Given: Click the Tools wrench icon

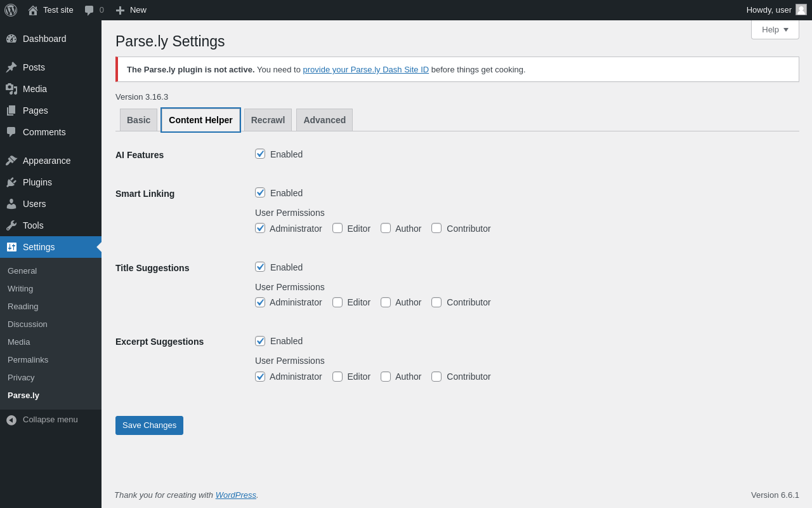Looking at the screenshot, I should (11, 225).
